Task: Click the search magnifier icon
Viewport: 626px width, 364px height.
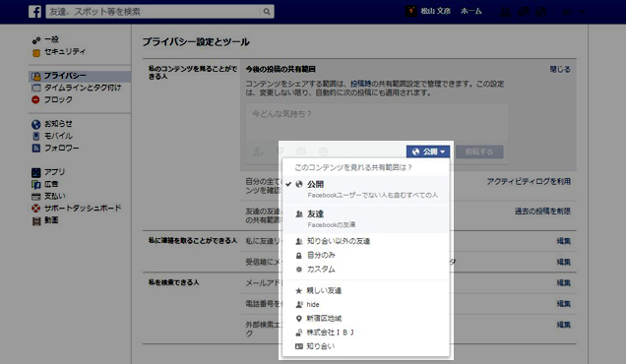Action: click(267, 12)
